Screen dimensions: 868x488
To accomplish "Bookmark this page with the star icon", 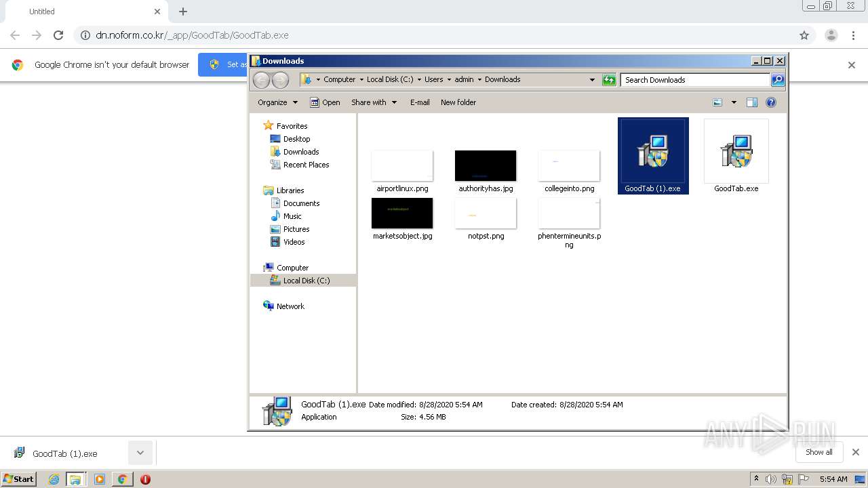I will [804, 35].
